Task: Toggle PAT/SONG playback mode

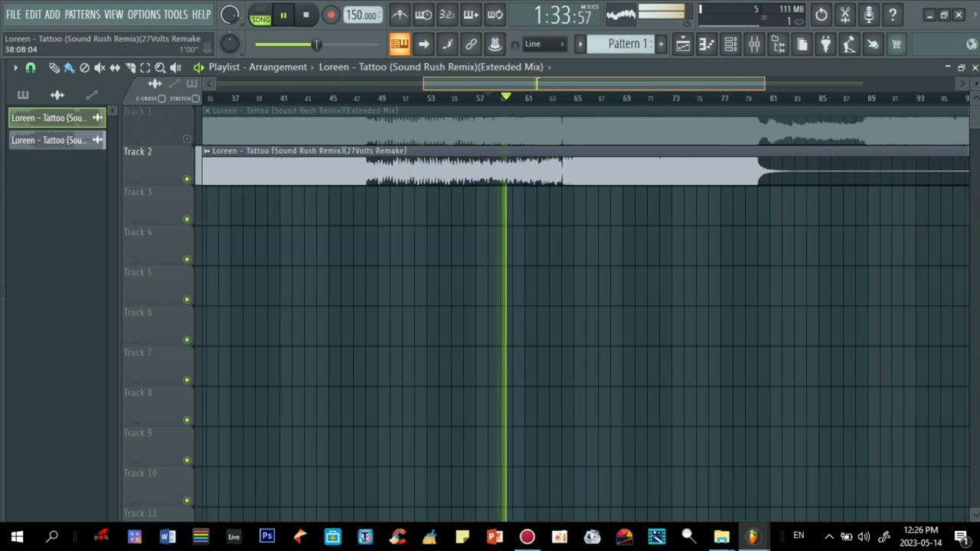Action: coord(260,15)
